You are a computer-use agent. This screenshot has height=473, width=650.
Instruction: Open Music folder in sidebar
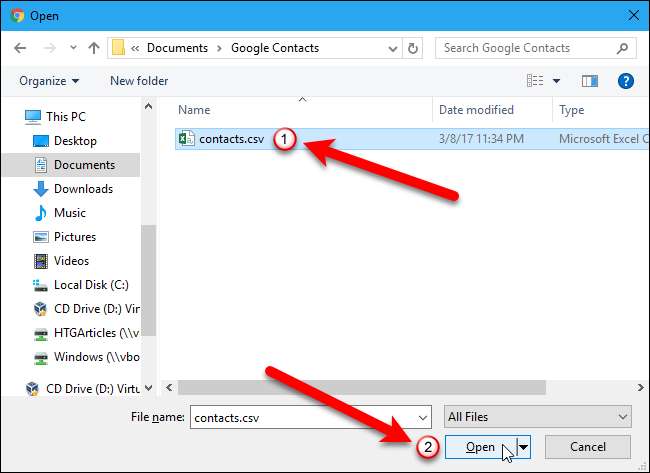(x=70, y=213)
